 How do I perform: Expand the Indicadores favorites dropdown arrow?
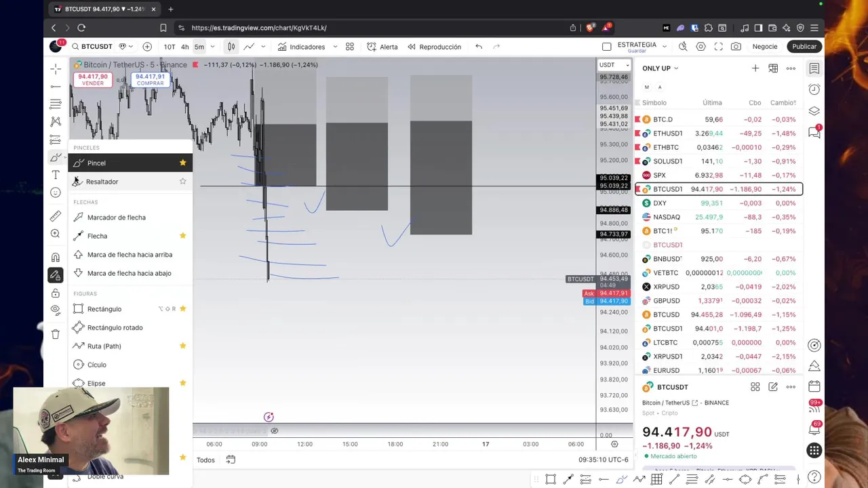[335, 47]
